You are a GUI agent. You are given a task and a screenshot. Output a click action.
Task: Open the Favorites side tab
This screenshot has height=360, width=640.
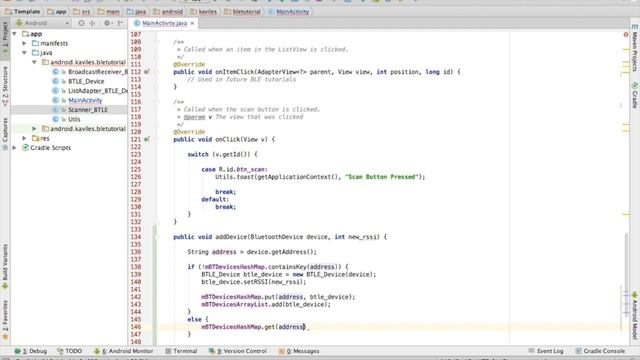point(5,320)
